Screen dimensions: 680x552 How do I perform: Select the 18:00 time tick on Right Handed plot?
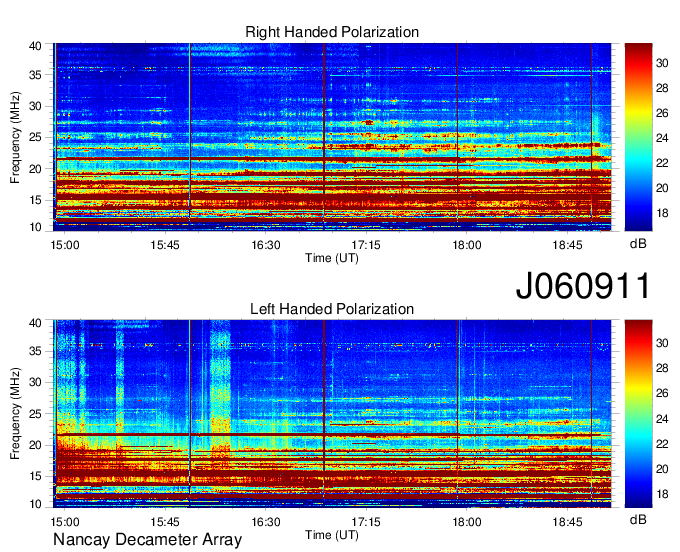point(467,245)
